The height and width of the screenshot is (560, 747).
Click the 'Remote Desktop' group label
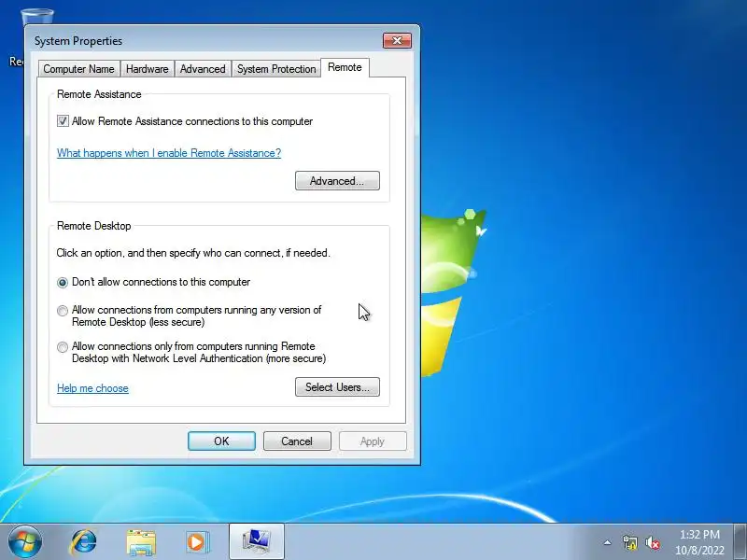pyautogui.click(x=94, y=226)
